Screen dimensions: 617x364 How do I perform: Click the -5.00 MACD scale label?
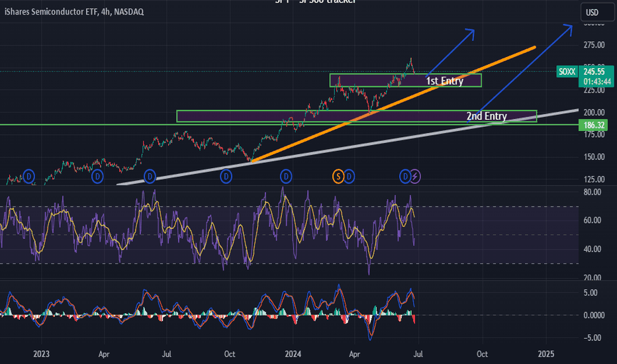[x=591, y=338]
